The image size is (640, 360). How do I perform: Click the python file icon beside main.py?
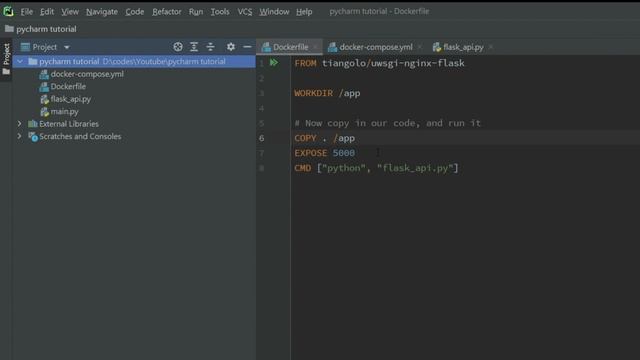coord(44,111)
